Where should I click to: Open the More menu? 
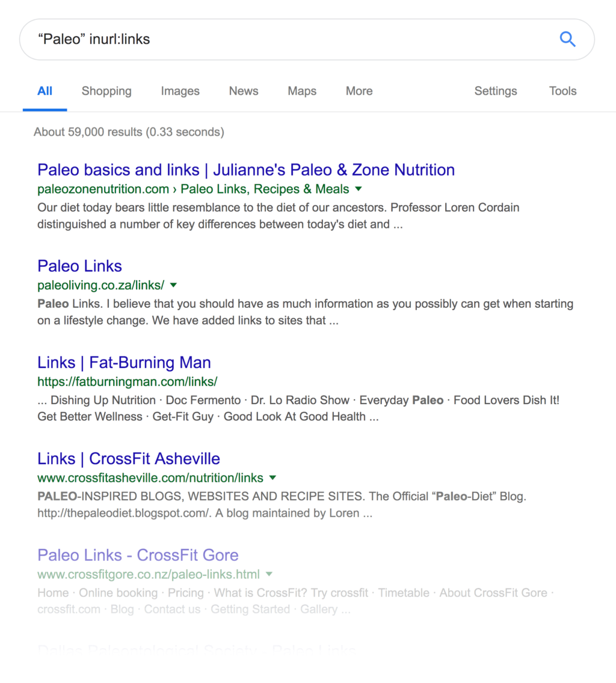click(x=359, y=91)
